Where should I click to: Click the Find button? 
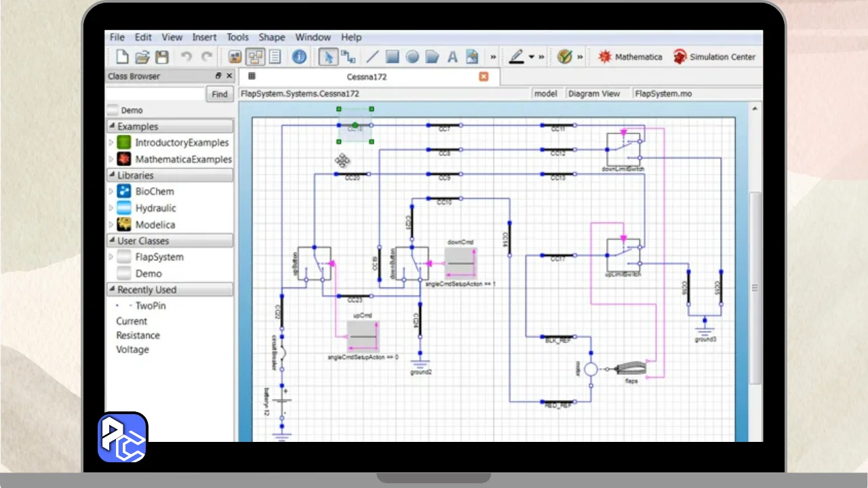(219, 94)
